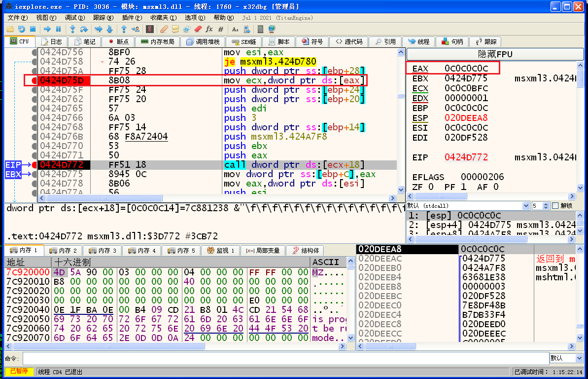Switch to the 内存布局 tab
Screen dimensions: 588x379
158,42
